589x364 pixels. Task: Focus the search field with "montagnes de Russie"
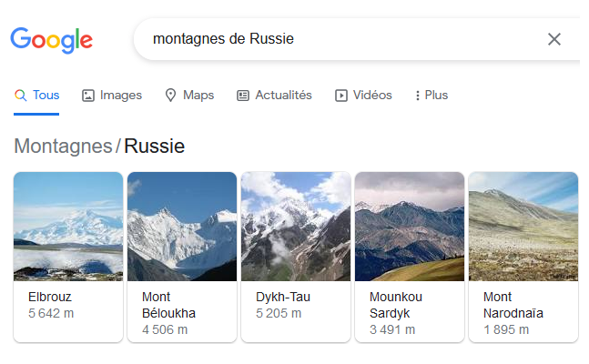click(337, 39)
